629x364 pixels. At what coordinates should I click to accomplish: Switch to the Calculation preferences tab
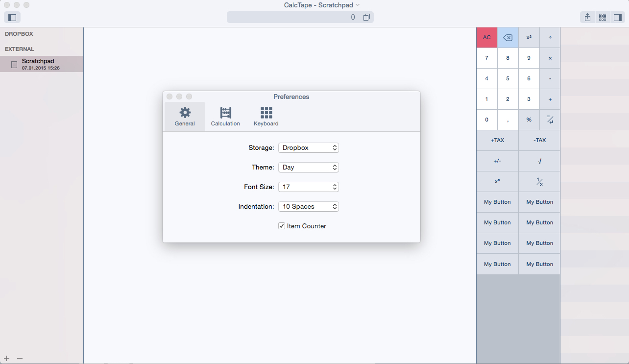click(x=225, y=117)
